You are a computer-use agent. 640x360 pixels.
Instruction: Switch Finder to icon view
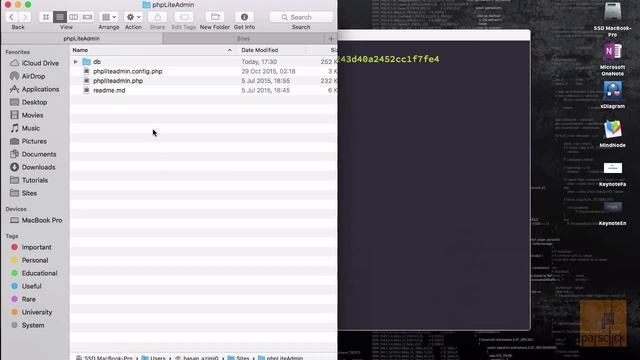pyautogui.click(x=46, y=17)
